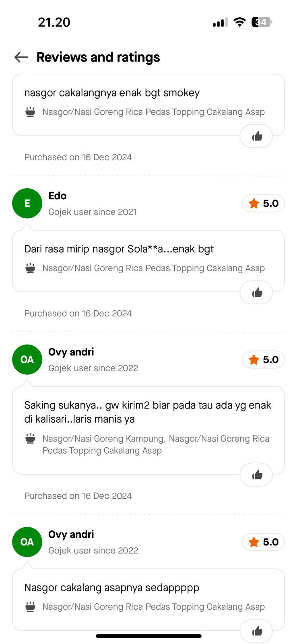This screenshot has width=297, height=644.
Task: Tap the battery indicator in status bar
Action: pos(262,22)
